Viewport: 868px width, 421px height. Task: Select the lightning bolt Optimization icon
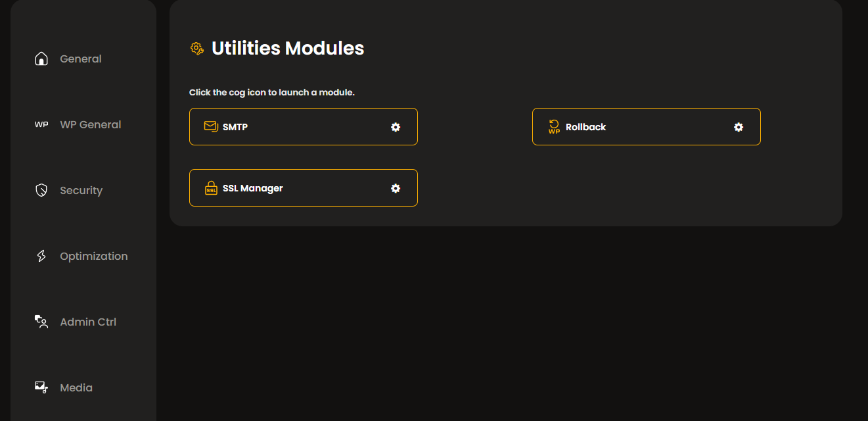click(41, 255)
